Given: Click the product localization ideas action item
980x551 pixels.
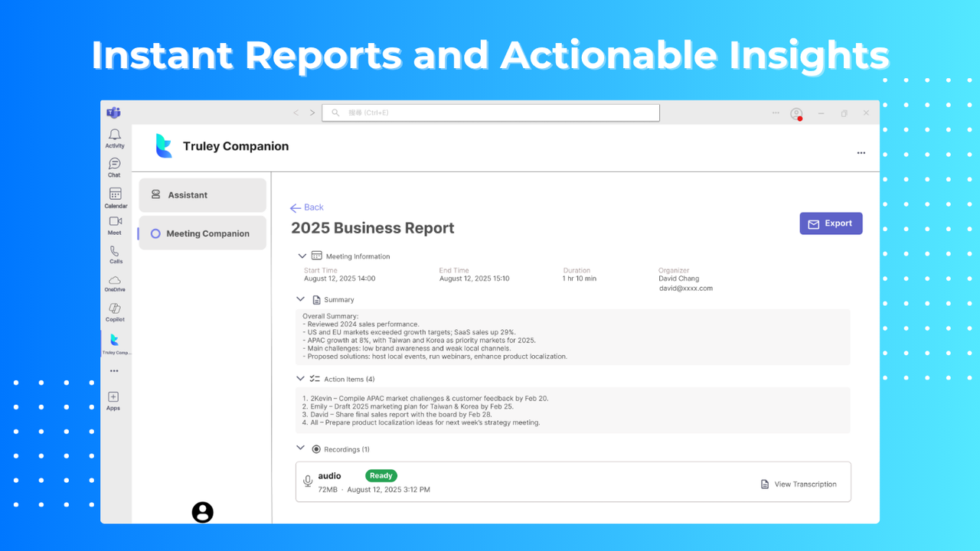Looking at the screenshot, I should point(421,422).
